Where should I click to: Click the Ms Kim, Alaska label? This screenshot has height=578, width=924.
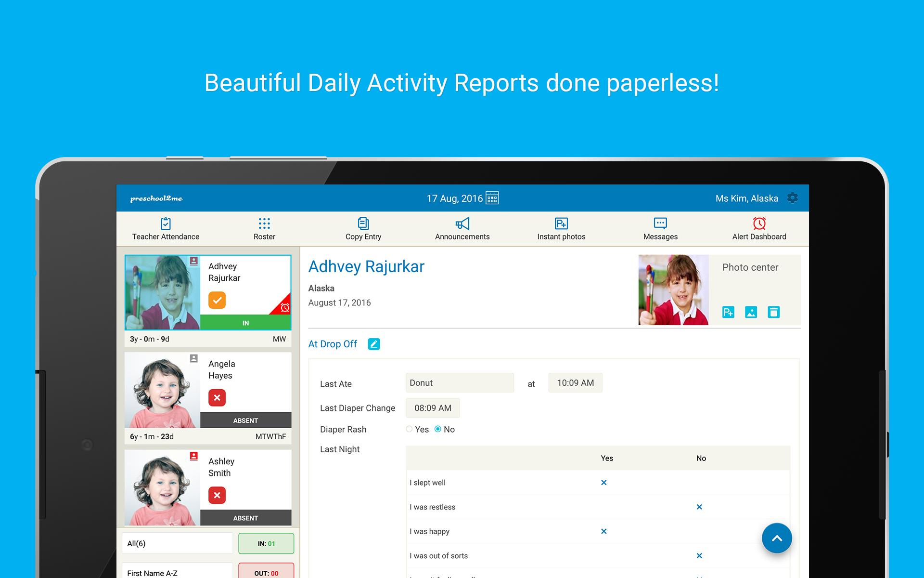[x=747, y=198]
